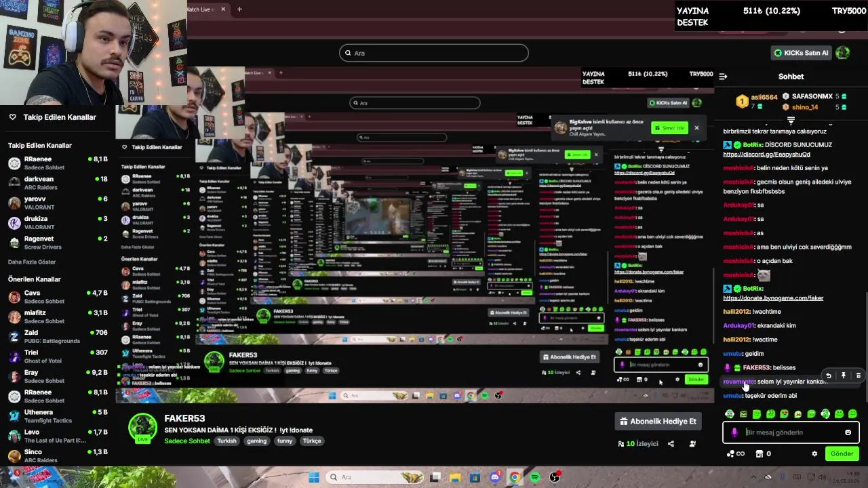868x488 pixels.
Task: Open the channel shop icon with 0
Action: coord(764,454)
